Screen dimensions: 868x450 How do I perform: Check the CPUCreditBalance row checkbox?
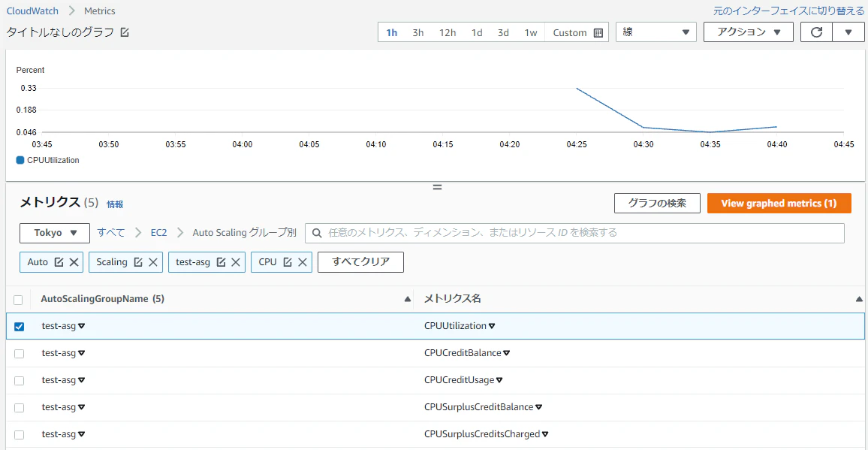coord(19,354)
